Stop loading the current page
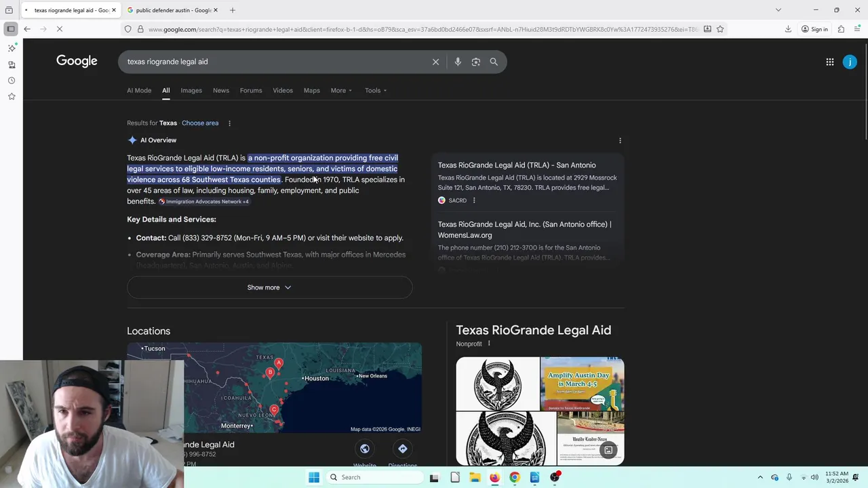Viewport: 868px width, 488px height. (60, 29)
